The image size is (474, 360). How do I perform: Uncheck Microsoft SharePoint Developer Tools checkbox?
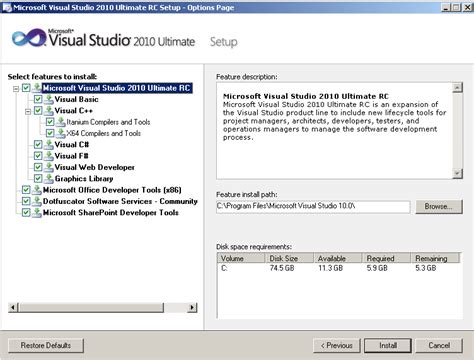click(x=26, y=213)
